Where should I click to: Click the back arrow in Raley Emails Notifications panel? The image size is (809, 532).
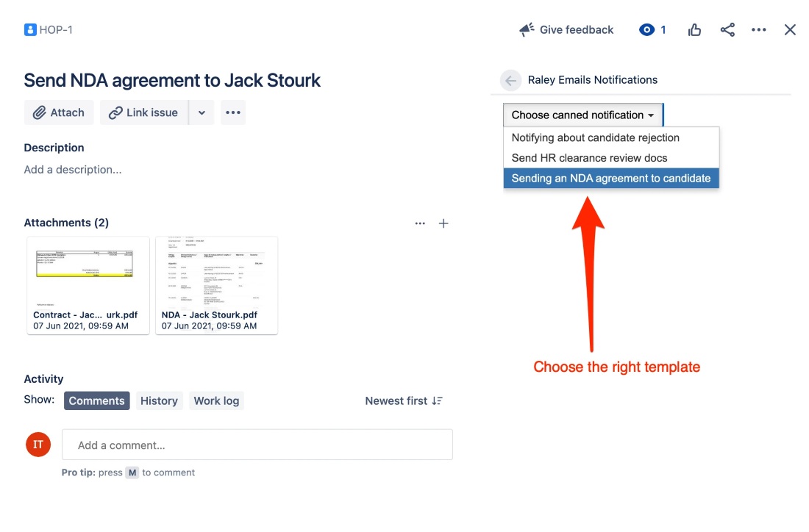coord(510,80)
